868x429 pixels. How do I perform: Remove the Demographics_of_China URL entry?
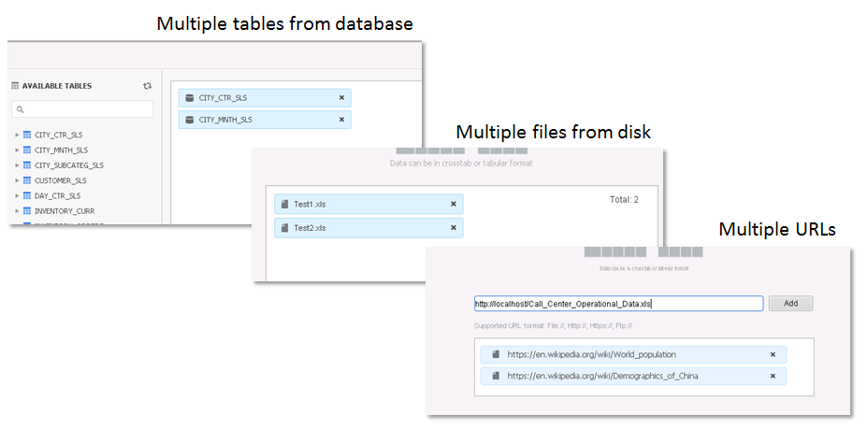click(773, 376)
